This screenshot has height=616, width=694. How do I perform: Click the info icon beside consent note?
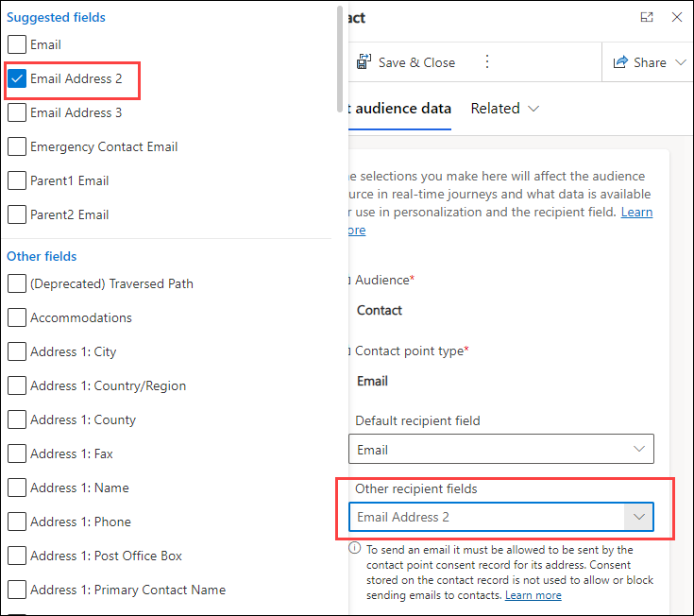pos(355,548)
